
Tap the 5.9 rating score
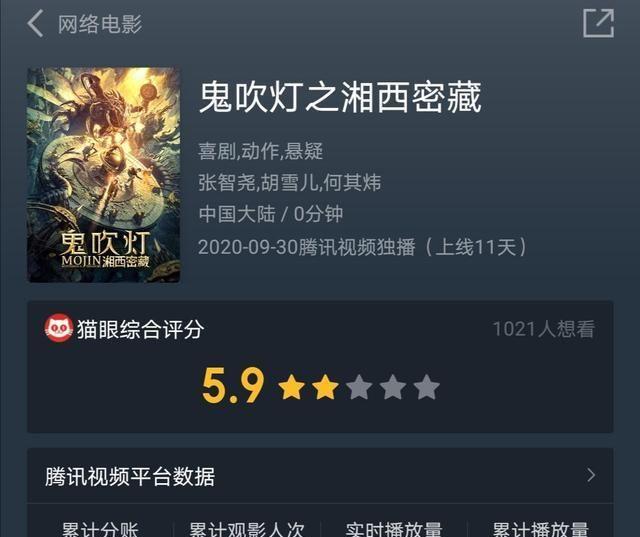pyautogui.click(x=233, y=385)
